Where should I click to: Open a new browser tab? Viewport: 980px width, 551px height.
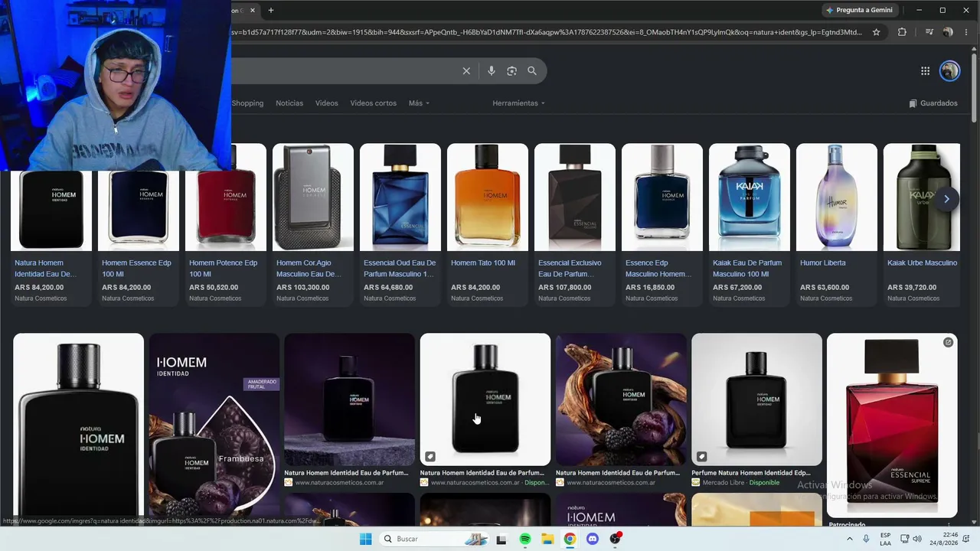coord(271,10)
